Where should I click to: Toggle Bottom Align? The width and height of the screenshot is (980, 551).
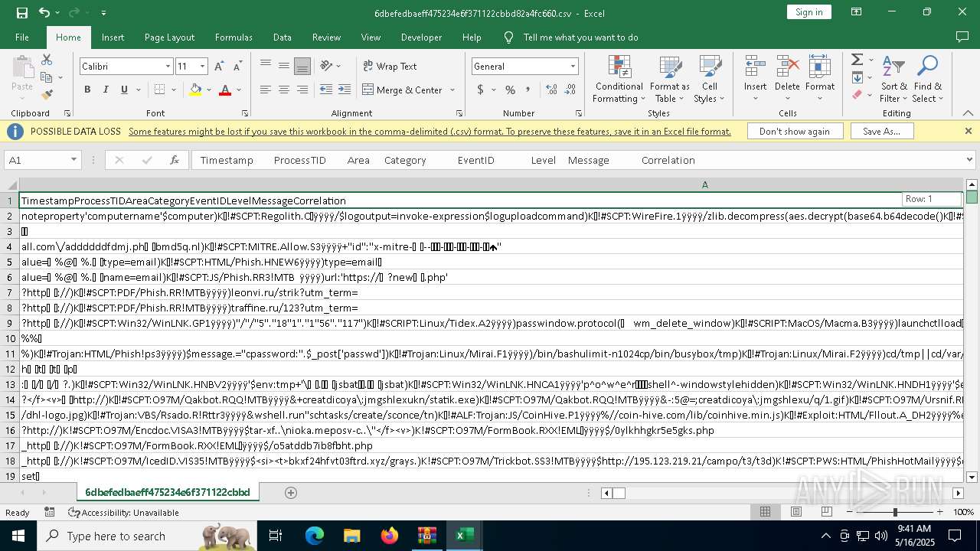click(302, 66)
